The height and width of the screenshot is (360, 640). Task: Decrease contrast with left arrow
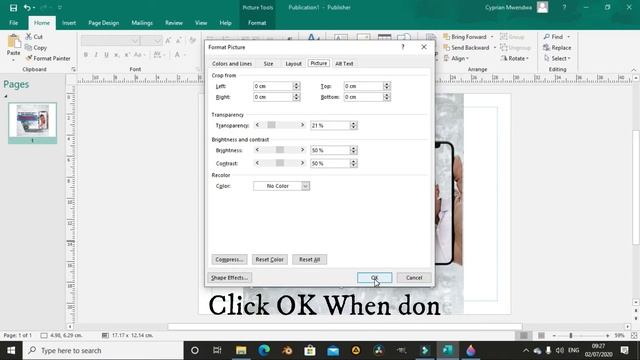coord(257,163)
